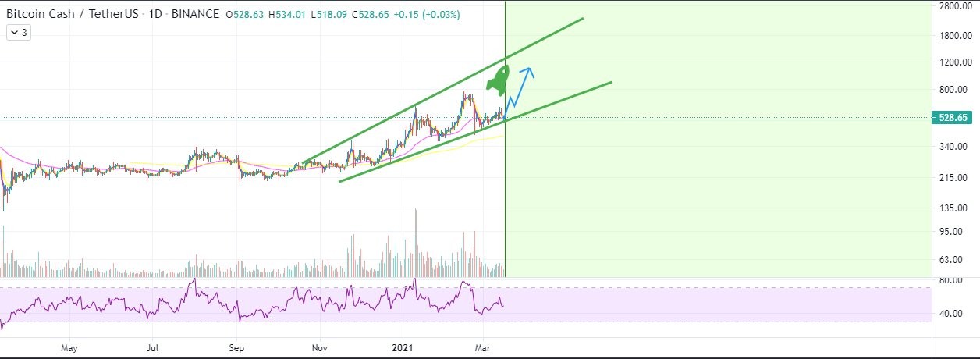Expand the collapsed indicators list showing 3
Screen dimensions: 980x359
pyautogui.click(x=17, y=33)
